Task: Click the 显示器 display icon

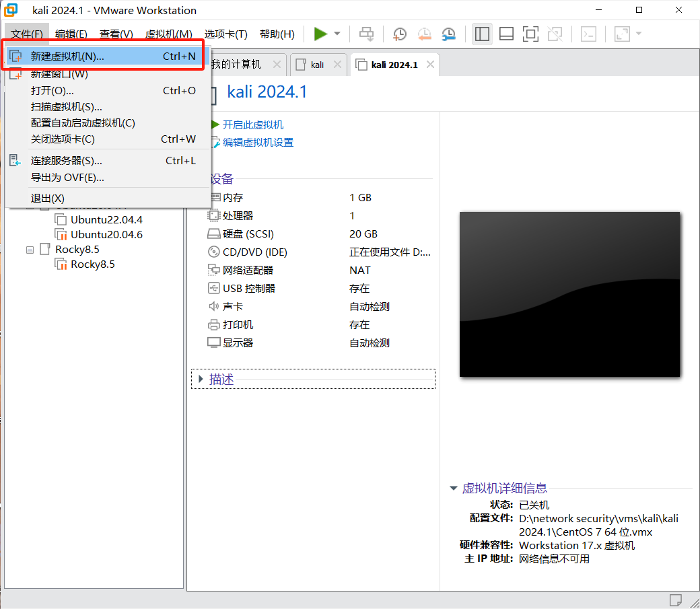Action: point(214,343)
